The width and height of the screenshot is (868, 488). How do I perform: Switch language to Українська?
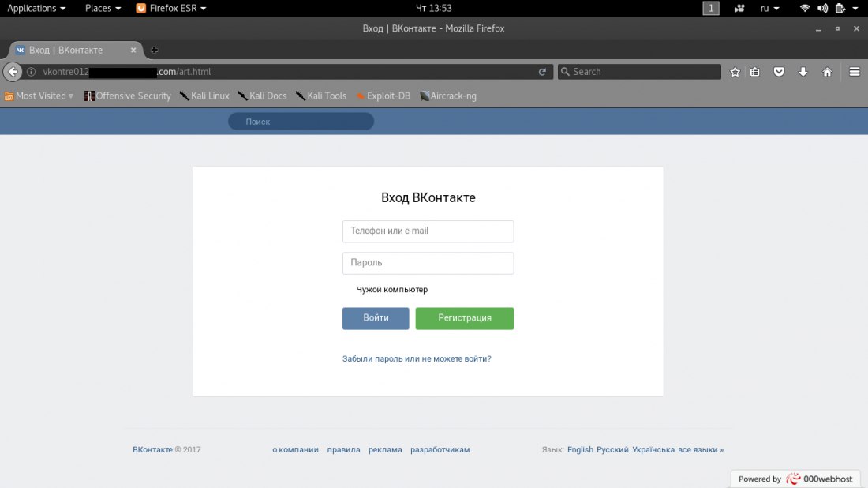(653, 450)
